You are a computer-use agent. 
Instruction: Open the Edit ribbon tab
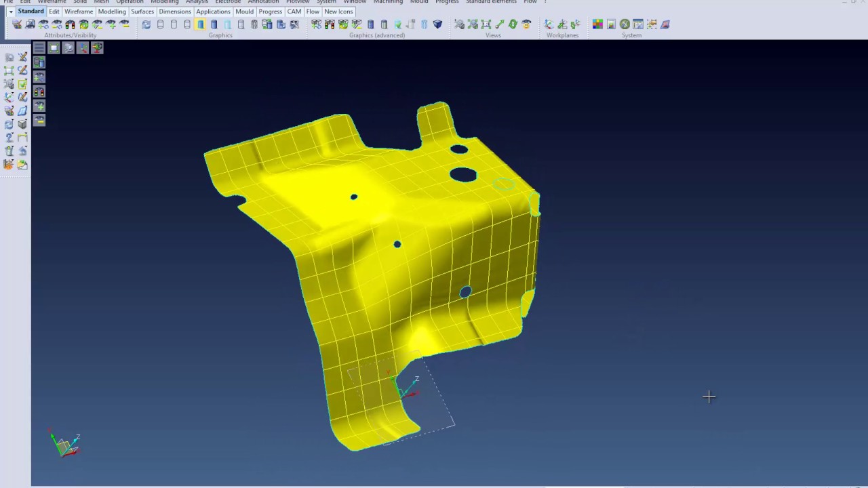[x=54, y=12]
